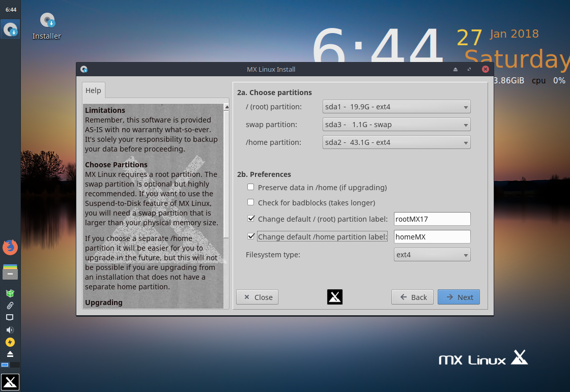Click the swap partition label
570x392 pixels.
272,125
